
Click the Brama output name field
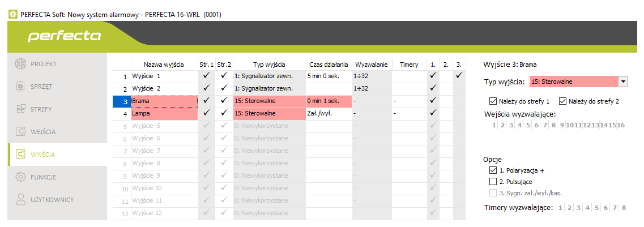164,101
